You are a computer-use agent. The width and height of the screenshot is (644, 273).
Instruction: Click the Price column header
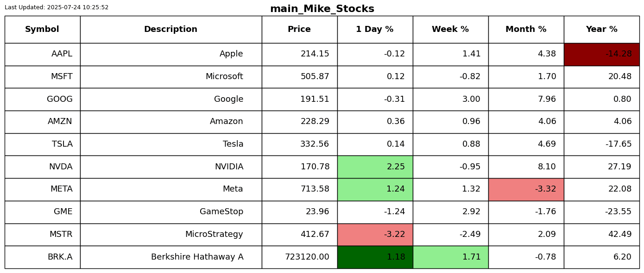pyautogui.click(x=299, y=30)
